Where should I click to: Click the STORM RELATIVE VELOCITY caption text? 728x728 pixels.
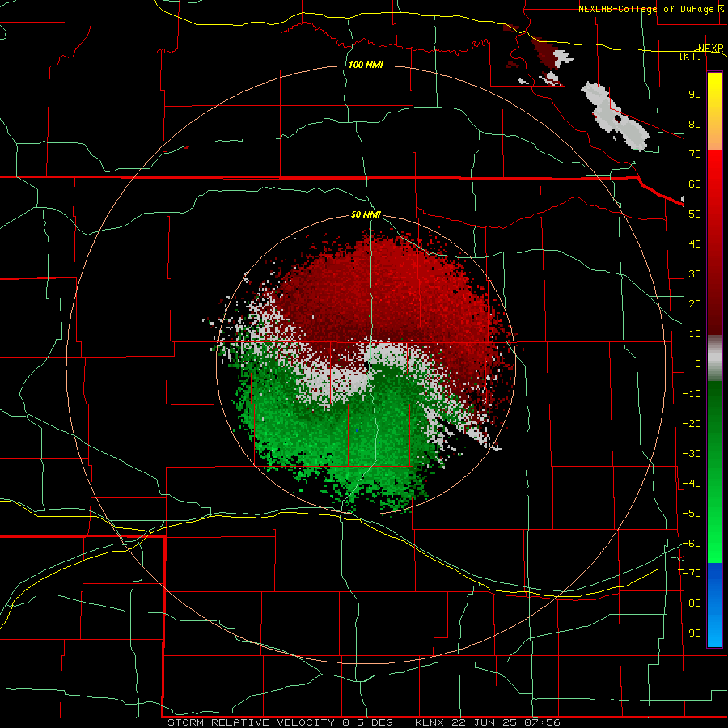tap(253, 722)
